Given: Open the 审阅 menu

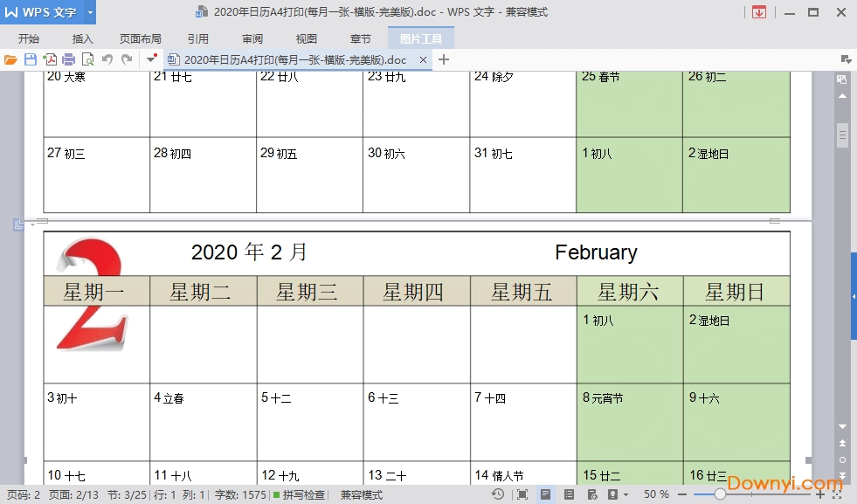Looking at the screenshot, I should pyautogui.click(x=252, y=38).
